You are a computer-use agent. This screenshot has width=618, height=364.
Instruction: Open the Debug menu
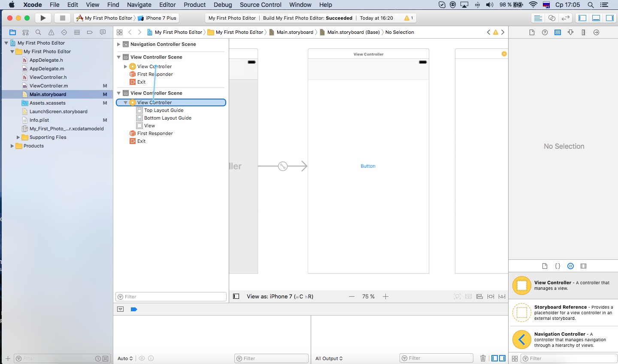click(223, 5)
